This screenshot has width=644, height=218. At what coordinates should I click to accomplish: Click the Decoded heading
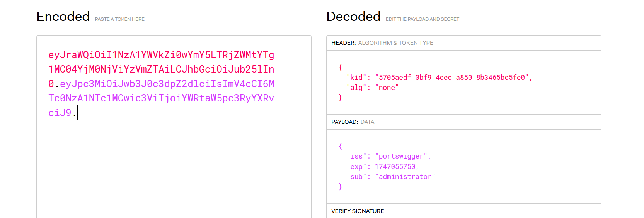pos(353,17)
